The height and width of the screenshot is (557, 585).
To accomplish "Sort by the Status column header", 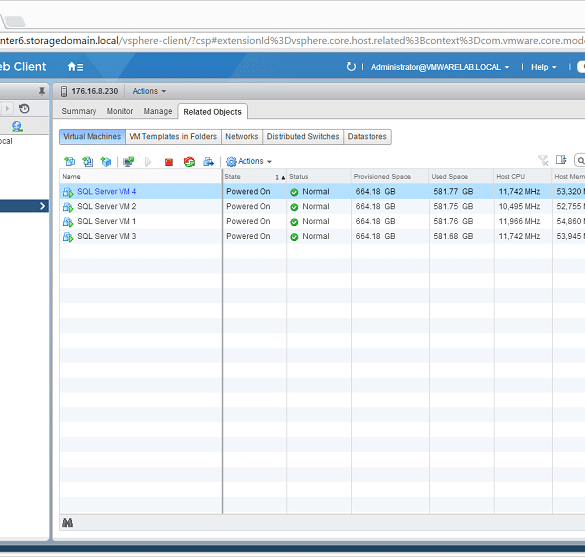I will [x=319, y=176].
